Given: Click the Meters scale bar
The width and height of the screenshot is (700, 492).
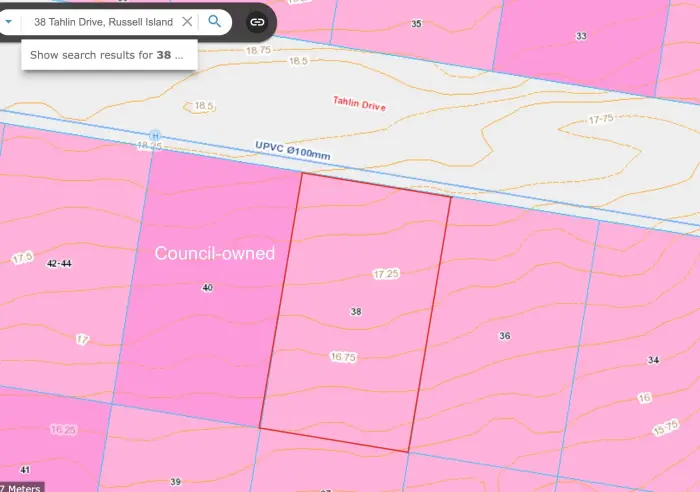Looking at the screenshot, I should click(22, 487).
